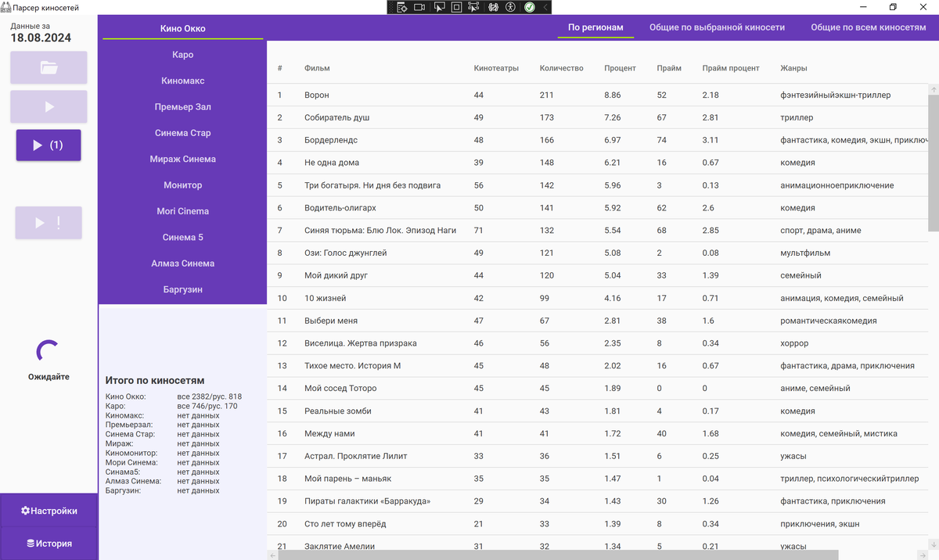The height and width of the screenshot is (560, 939).
Task: Click the light play button below the folder
Action: pyautogui.click(x=49, y=106)
